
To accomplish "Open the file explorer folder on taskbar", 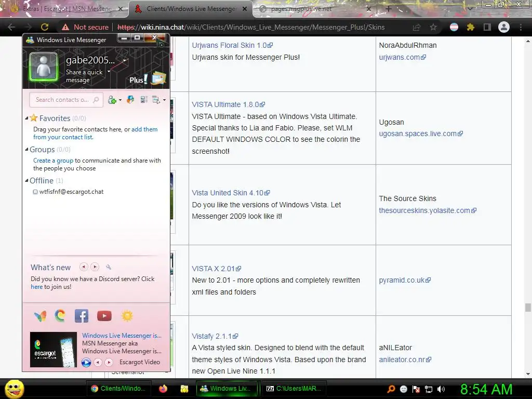I will point(184,389).
